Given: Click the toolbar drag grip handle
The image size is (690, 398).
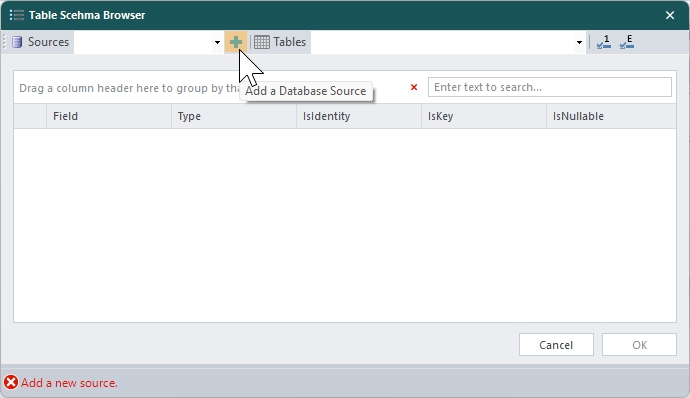Looking at the screenshot, I should (4, 42).
